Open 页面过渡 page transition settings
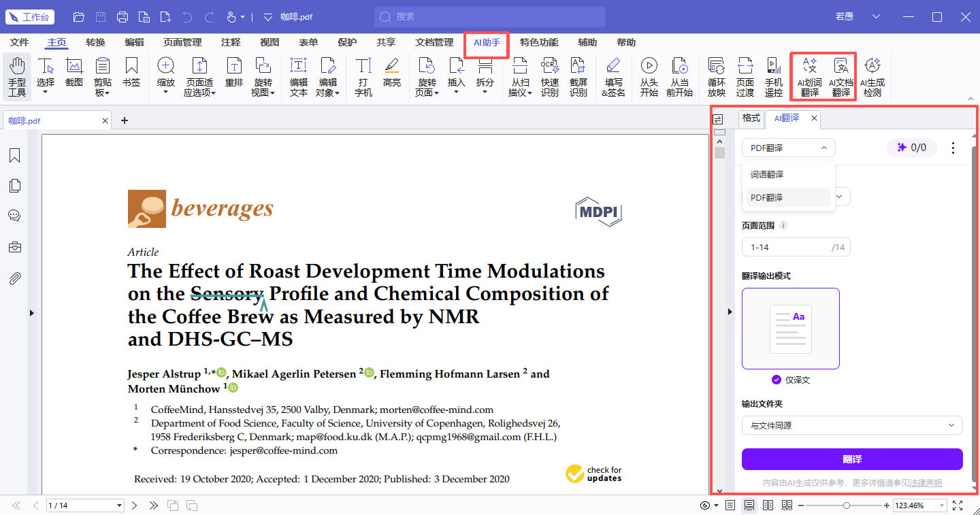The height and width of the screenshot is (515, 980). click(x=745, y=77)
